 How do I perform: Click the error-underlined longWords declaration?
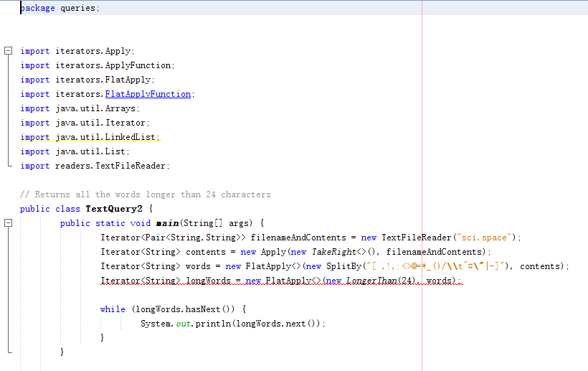281,281
